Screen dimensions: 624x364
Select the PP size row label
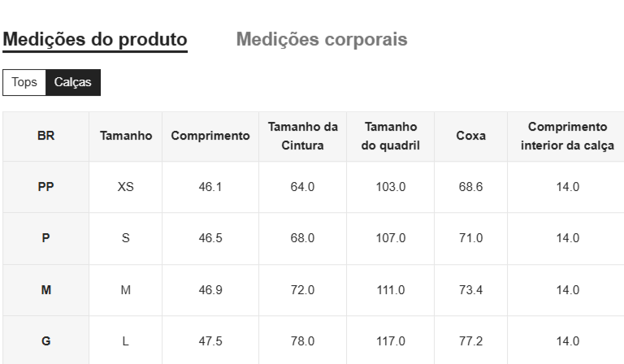(x=45, y=187)
